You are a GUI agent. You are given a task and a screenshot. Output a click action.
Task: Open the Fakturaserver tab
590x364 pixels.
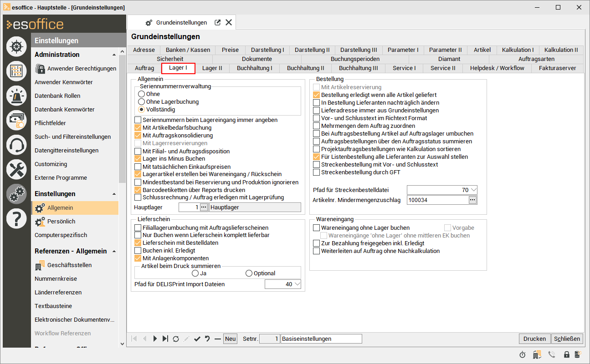(557, 68)
